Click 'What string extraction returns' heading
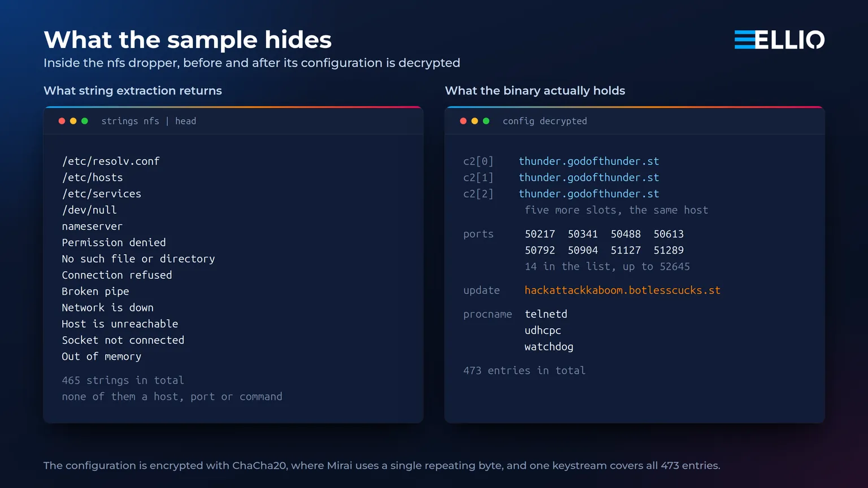This screenshot has height=488, width=868. pos(133,91)
